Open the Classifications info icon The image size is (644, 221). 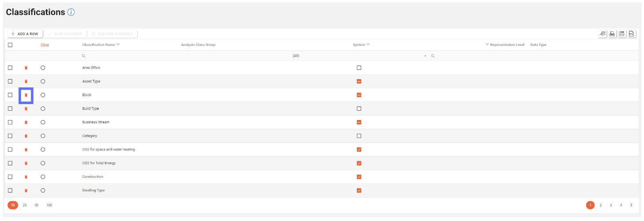(71, 12)
